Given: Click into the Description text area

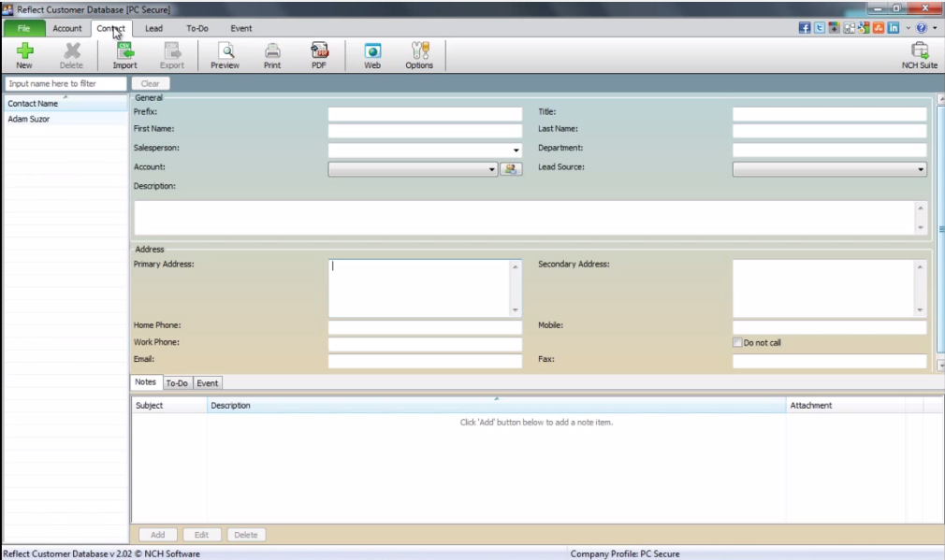Looking at the screenshot, I should (x=524, y=218).
